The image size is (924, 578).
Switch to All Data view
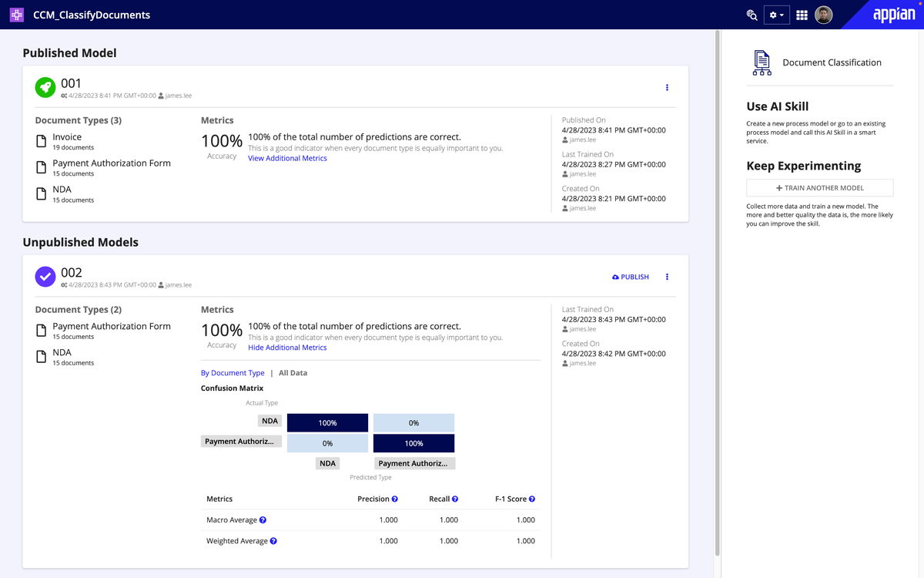point(293,373)
